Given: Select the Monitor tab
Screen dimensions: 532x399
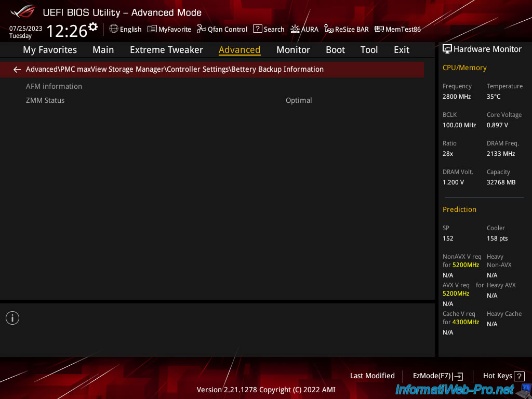Looking at the screenshot, I should (293, 50).
